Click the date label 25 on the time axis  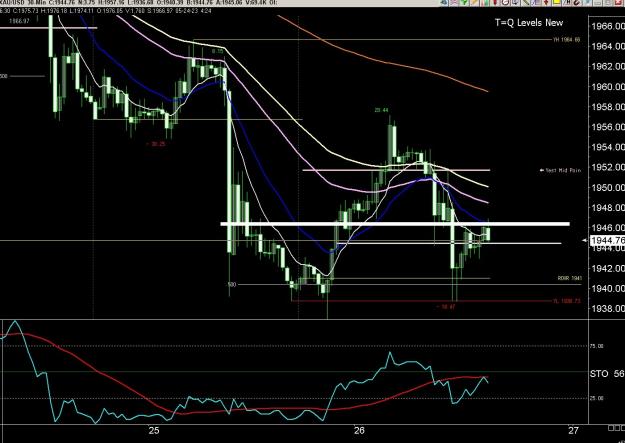pyautogui.click(x=154, y=430)
